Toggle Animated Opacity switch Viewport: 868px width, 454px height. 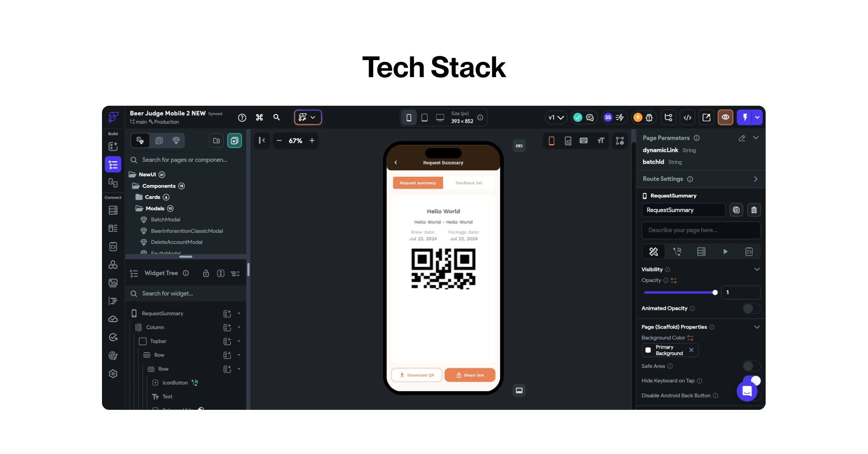coord(751,308)
